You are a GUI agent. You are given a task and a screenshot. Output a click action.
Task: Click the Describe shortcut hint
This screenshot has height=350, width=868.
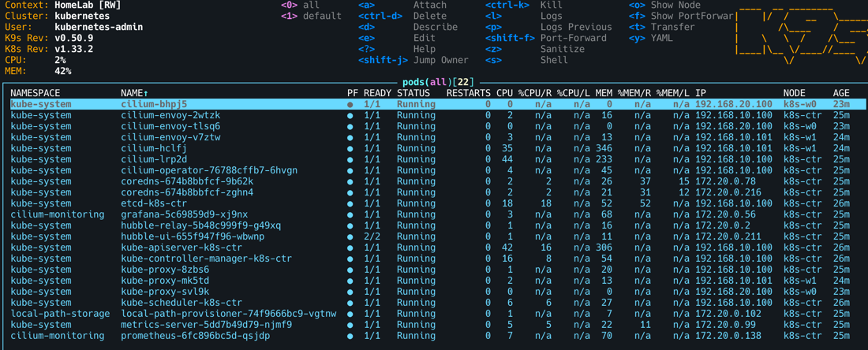[x=435, y=27]
